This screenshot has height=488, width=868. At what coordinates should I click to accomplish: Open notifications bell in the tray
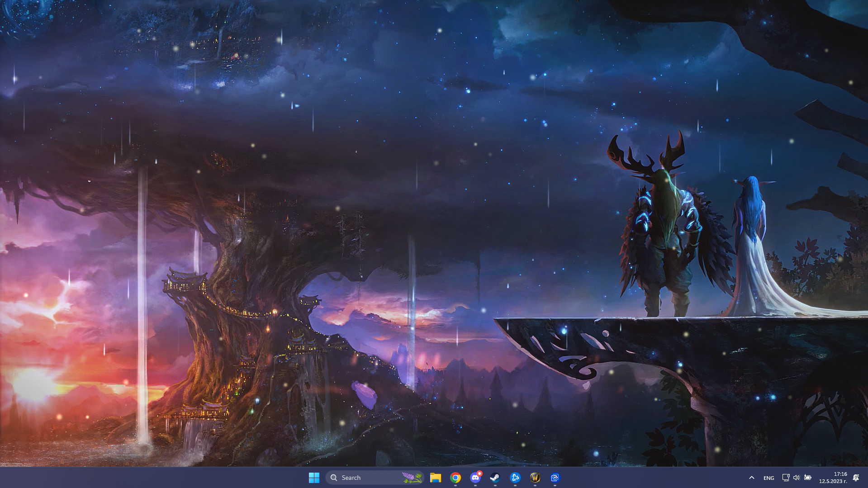(x=856, y=478)
